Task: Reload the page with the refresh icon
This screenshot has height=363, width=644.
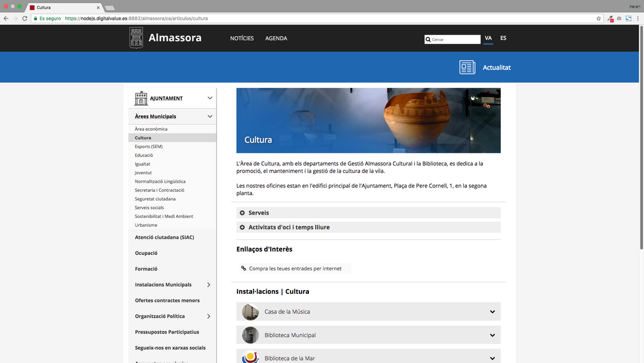Action: (24, 19)
